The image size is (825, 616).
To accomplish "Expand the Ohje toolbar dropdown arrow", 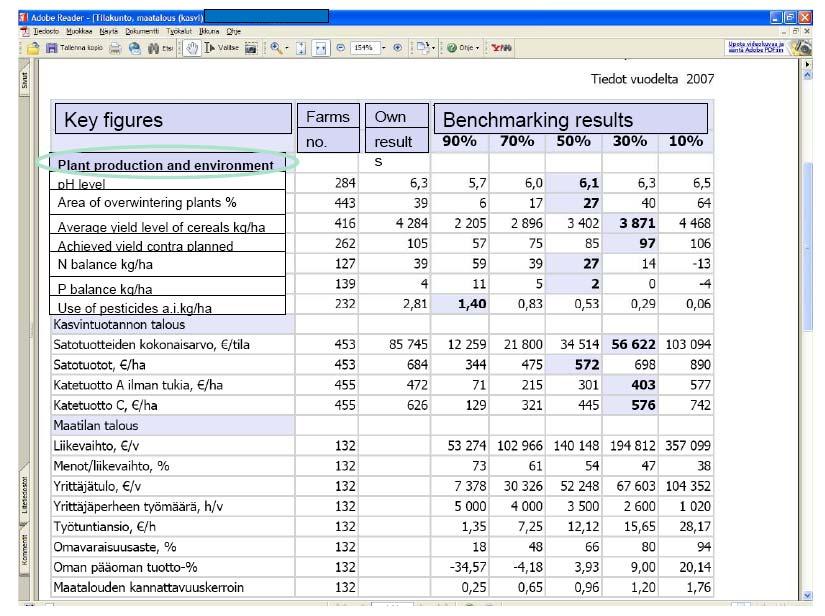I will pyautogui.click(x=477, y=48).
